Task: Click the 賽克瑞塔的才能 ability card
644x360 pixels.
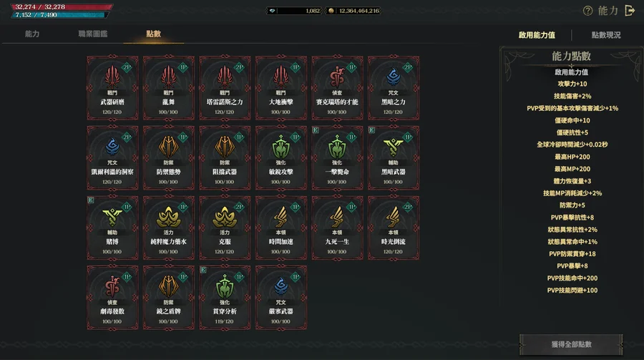Action: [x=337, y=88]
